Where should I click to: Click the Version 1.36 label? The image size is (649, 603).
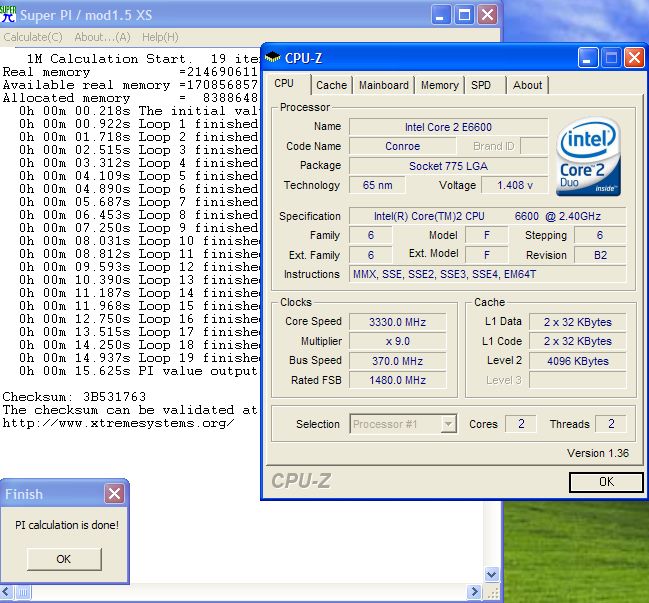click(598, 453)
